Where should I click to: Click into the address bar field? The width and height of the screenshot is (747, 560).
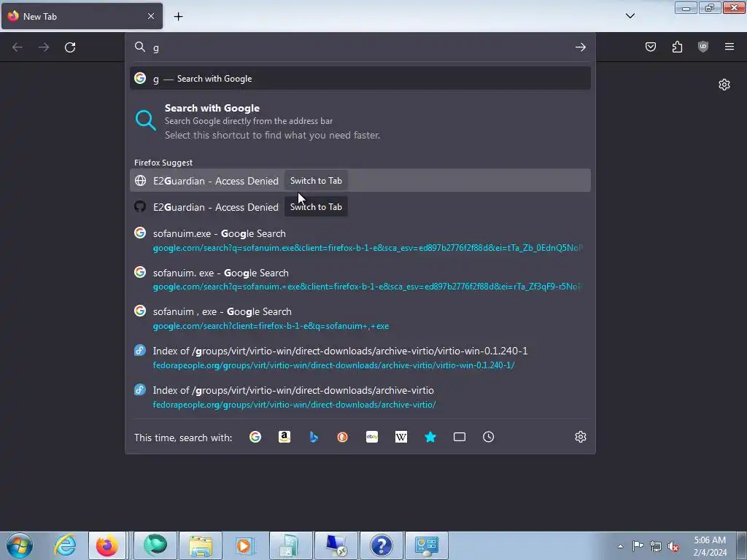tap(360, 47)
